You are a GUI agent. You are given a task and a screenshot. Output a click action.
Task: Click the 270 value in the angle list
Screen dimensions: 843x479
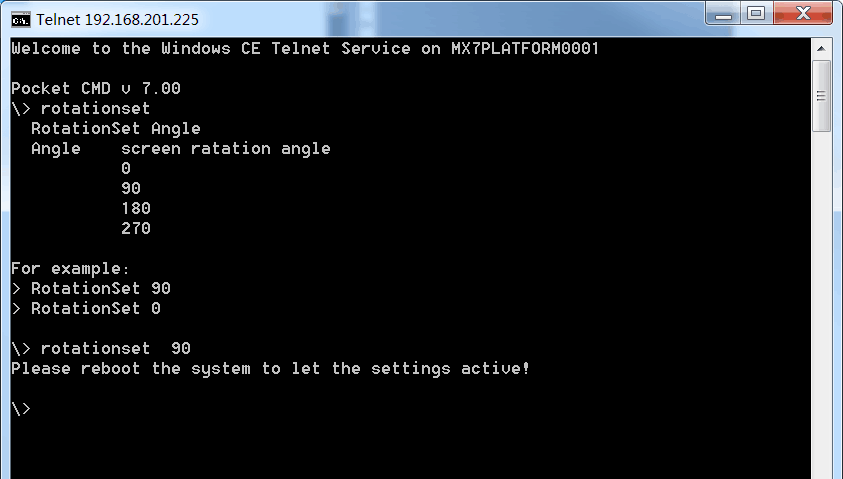tap(135, 228)
